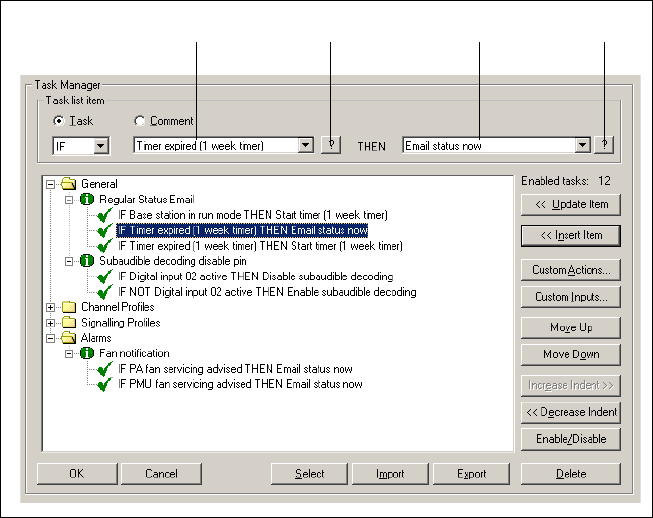653x518 pixels.
Task: Click the Alarms folder icon
Action: pyautogui.click(x=69, y=338)
